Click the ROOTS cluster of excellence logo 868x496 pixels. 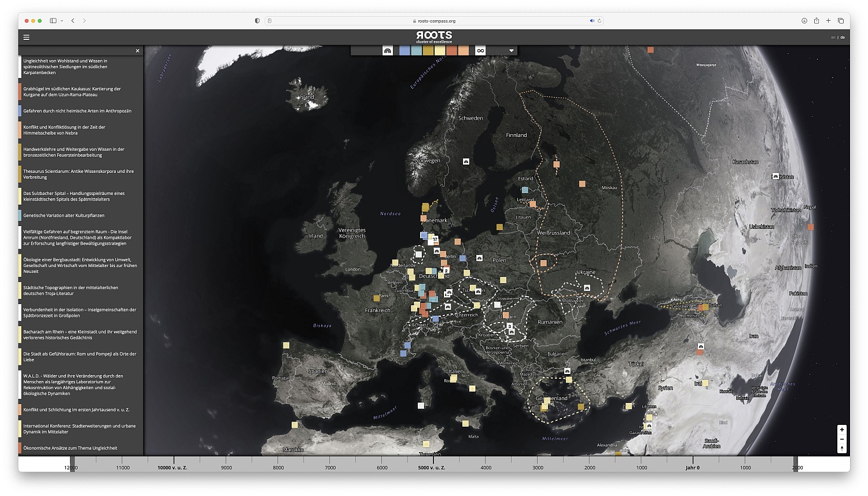tap(433, 37)
